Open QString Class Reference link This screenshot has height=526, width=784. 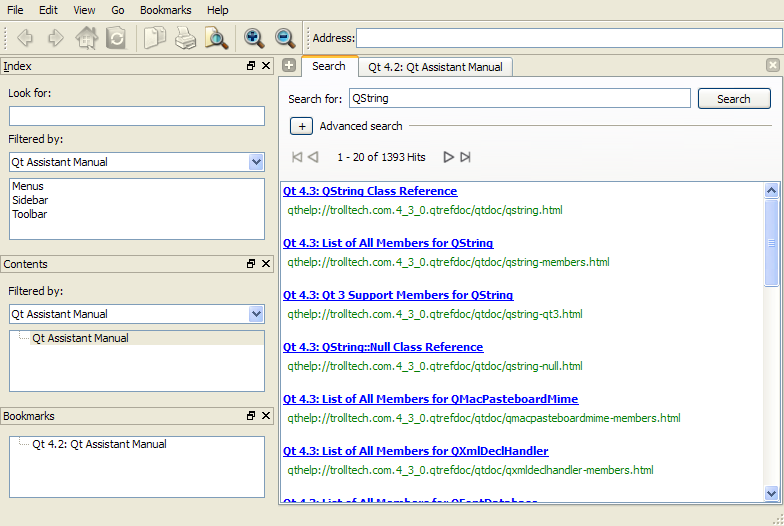click(370, 191)
